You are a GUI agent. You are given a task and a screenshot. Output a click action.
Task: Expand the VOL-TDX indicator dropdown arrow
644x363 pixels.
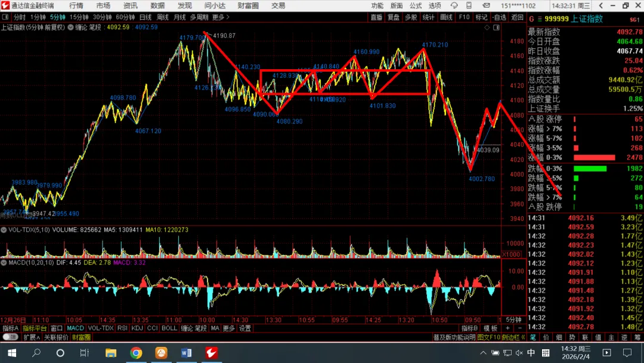tap(4, 230)
